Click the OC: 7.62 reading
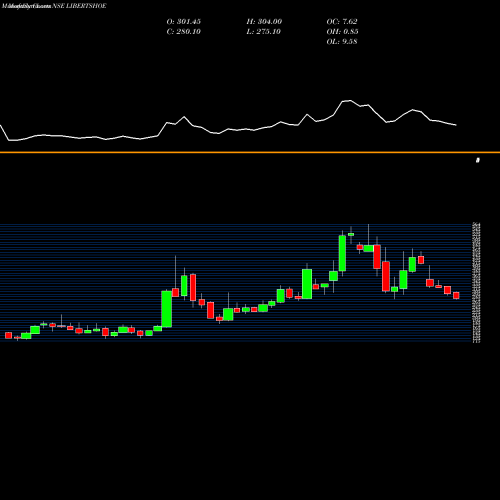 (342, 22)
